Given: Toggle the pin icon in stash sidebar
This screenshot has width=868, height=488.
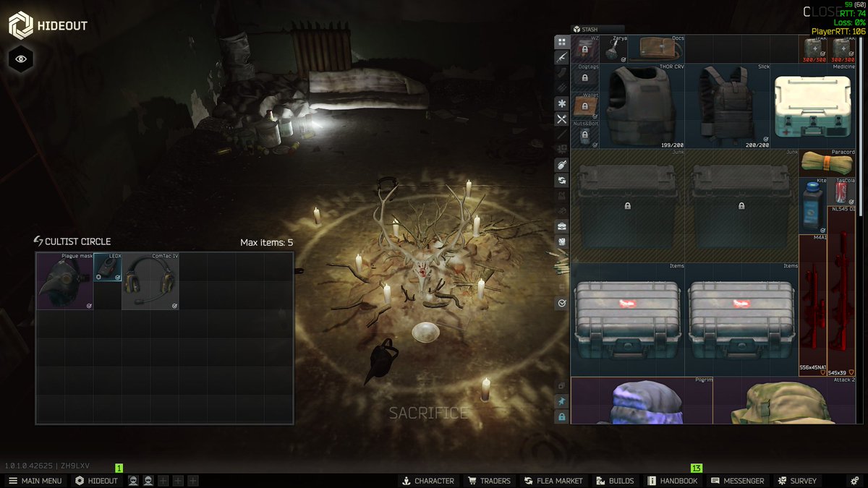Looking at the screenshot, I should (561, 401).
